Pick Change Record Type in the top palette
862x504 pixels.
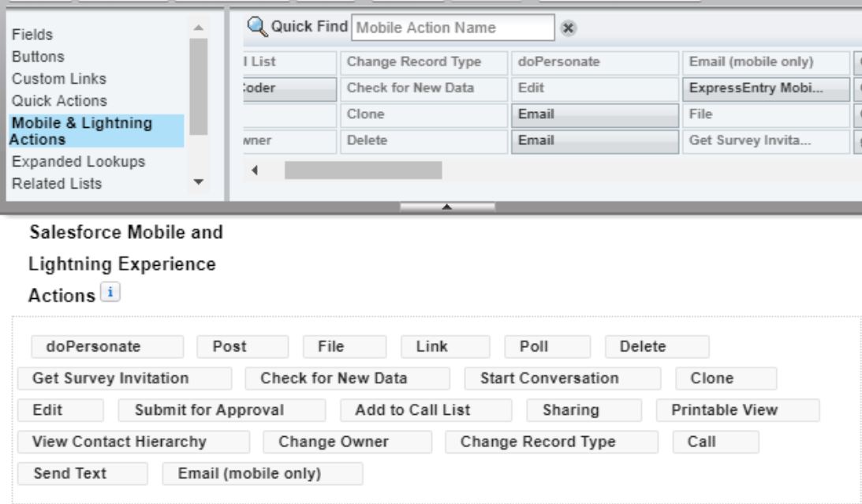pos(424,62)
